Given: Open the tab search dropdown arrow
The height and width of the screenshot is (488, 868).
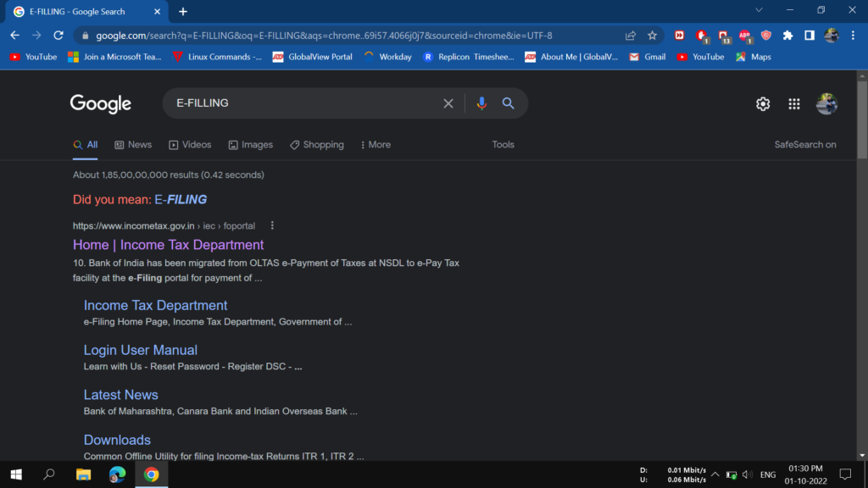Looking at the screenshot, I should point(759,10).
